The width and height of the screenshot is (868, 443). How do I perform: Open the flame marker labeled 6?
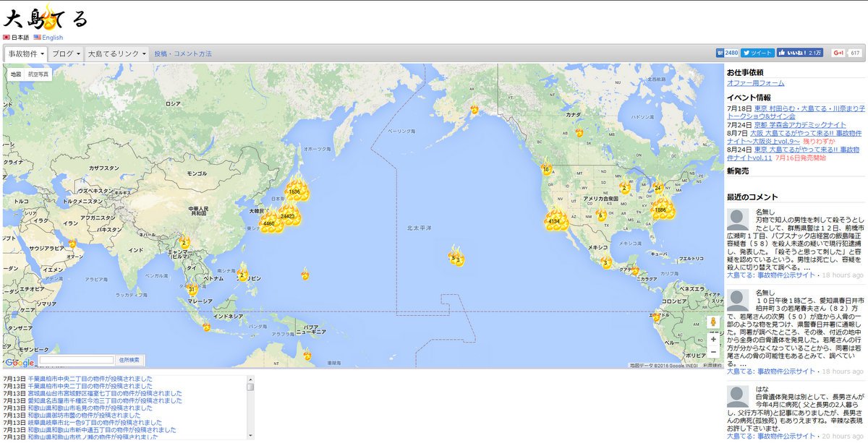click(x=600, y=215)
